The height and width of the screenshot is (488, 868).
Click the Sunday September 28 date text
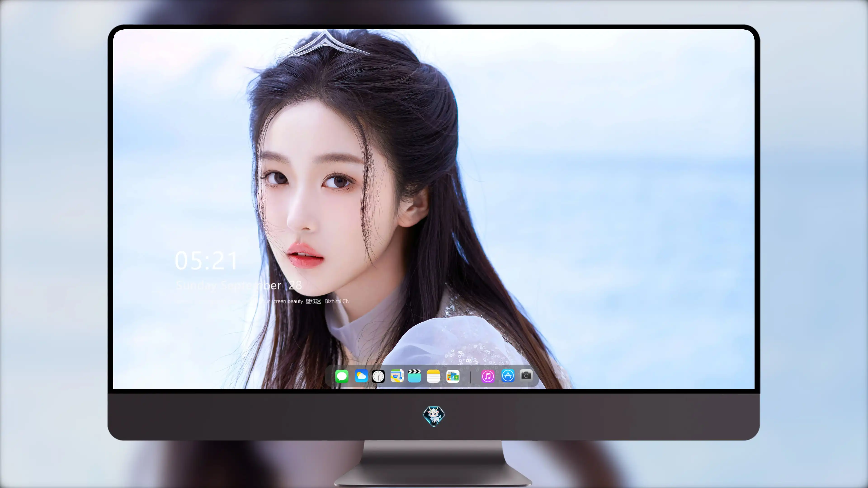[x=239, y=286]
